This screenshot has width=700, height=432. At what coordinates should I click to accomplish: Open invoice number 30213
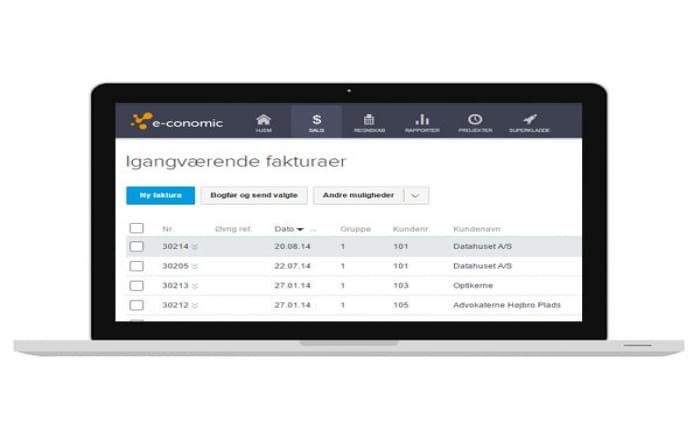175,286
